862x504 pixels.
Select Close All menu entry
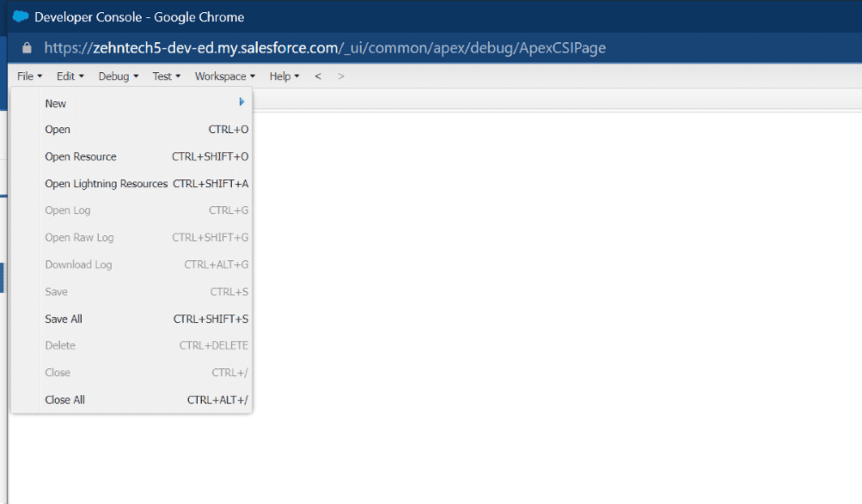point(64,399)
